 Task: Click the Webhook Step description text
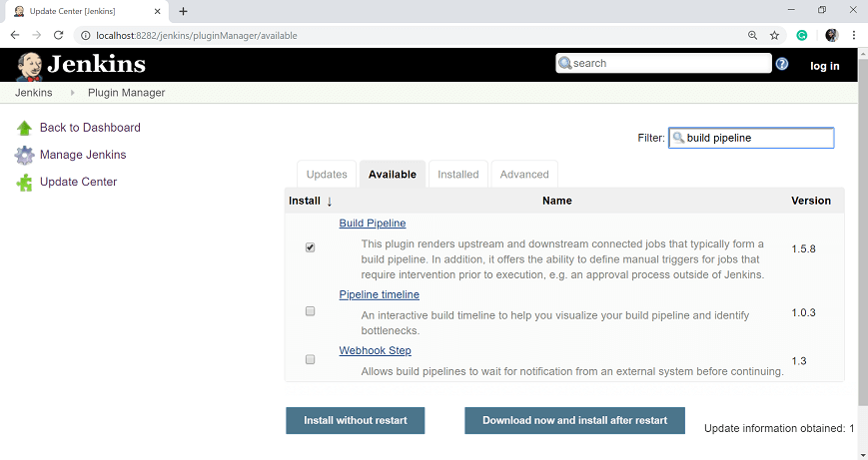click(x=572, y=371)
